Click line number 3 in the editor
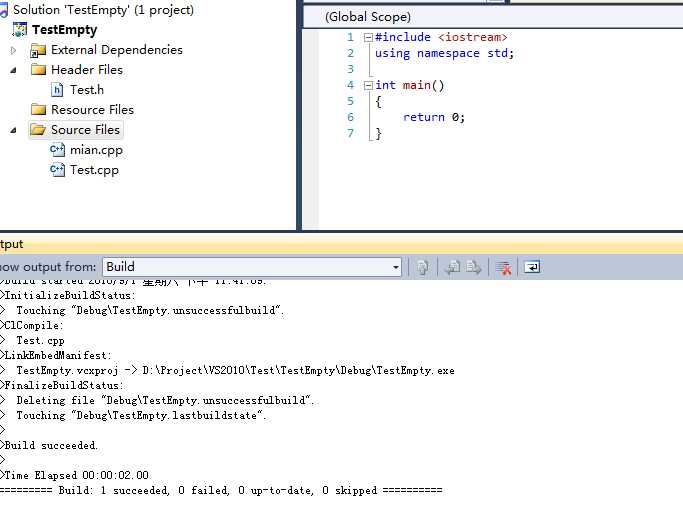Viewport: 683px width, 513px height. (350, 69)
